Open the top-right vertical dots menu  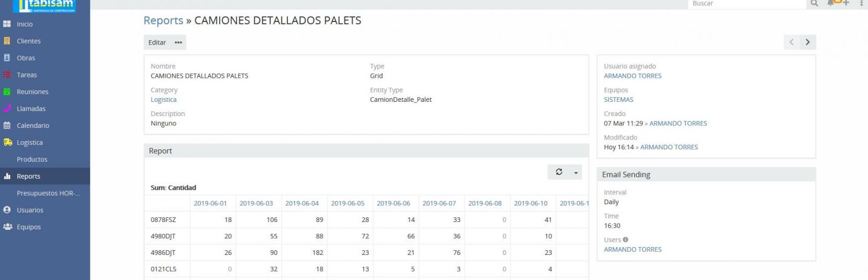tap(861, 3)
